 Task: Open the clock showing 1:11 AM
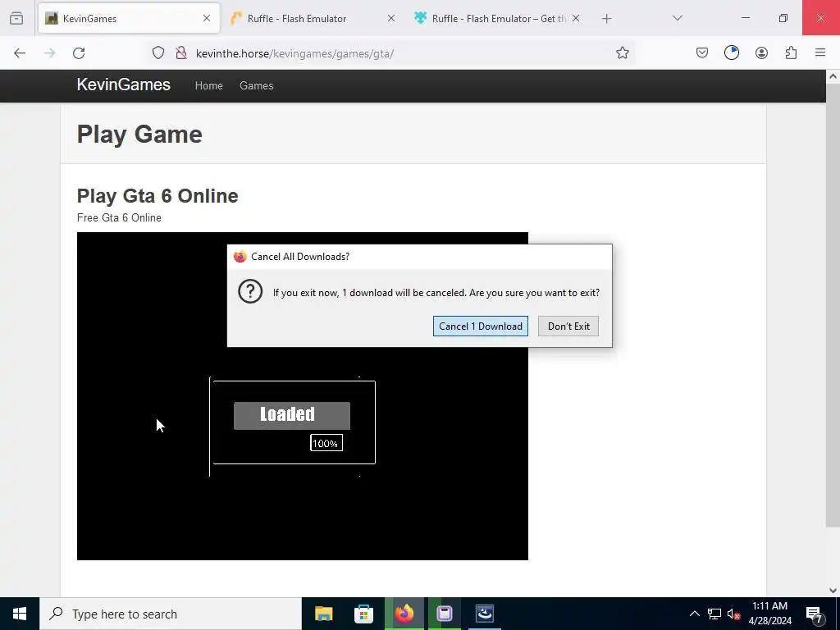769,614
